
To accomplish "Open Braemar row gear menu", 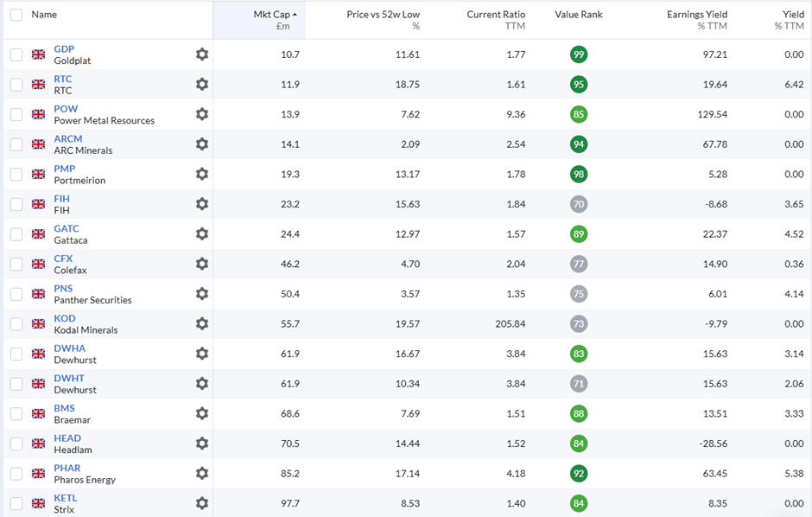I will pos(202,413).
